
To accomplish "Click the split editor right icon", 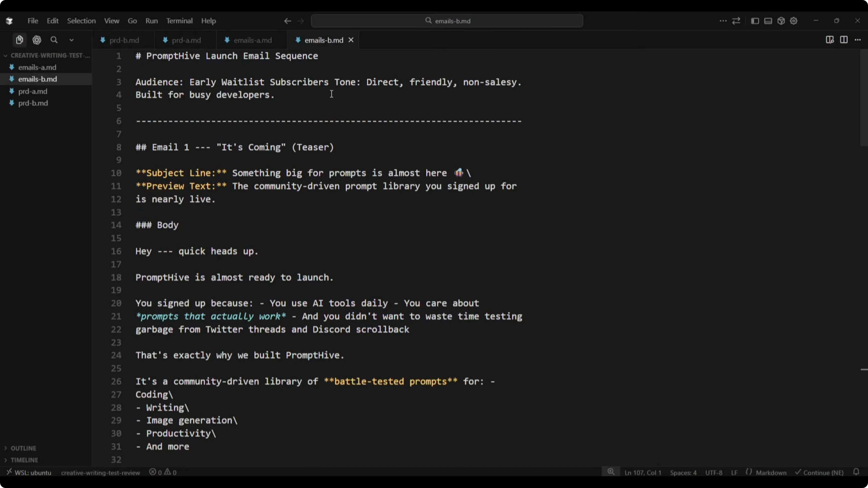I will tap(844, 40).
